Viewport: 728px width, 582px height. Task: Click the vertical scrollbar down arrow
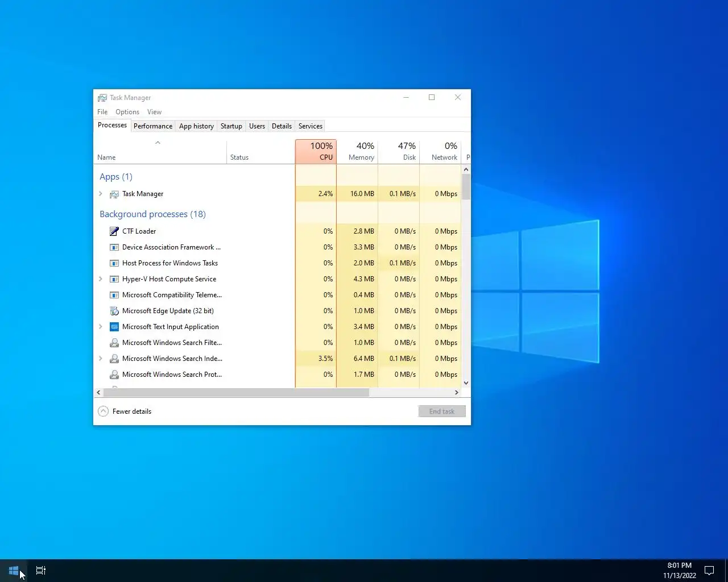point(466,383)
